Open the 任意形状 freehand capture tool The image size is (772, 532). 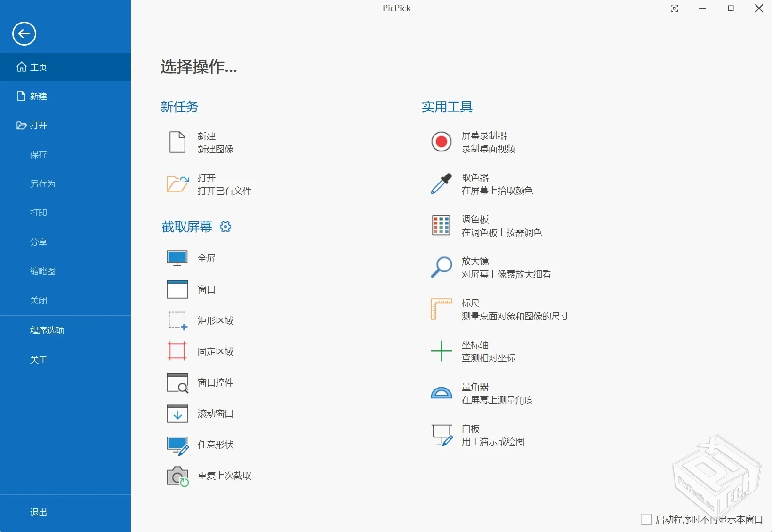(215, 445)
